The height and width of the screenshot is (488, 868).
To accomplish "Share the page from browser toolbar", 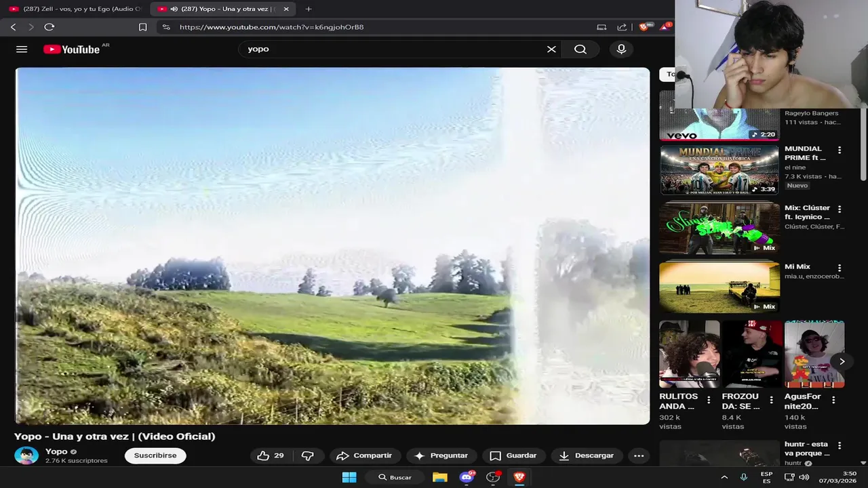I will pyautogui.click(x=622, y=27).
